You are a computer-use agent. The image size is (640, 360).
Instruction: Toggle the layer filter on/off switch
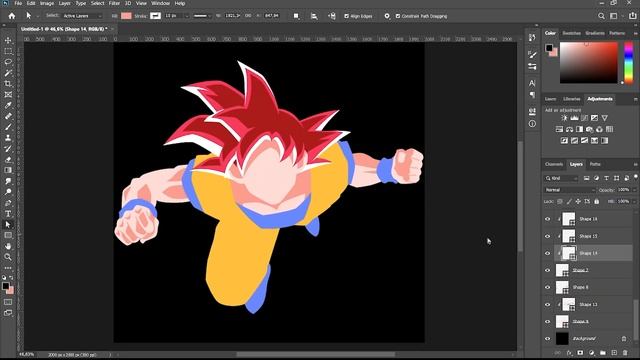pos(636,177)
